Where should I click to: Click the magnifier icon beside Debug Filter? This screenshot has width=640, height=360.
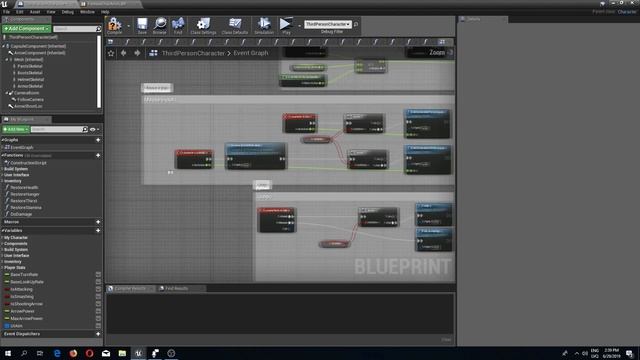356,24
